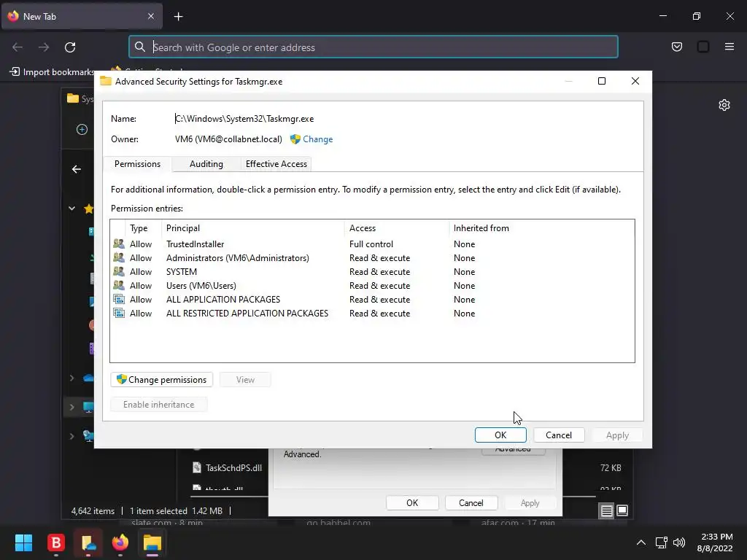
Task: Switch File Explorer to details view
Action: tap(606, 510)
